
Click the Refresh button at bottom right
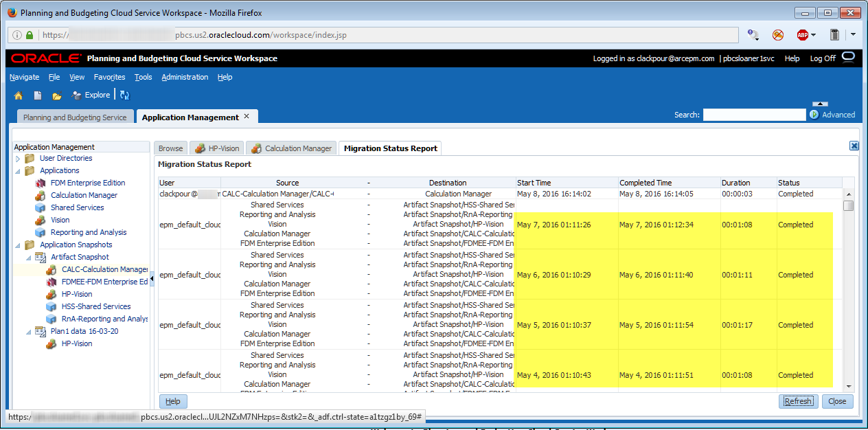pos(798,401)
